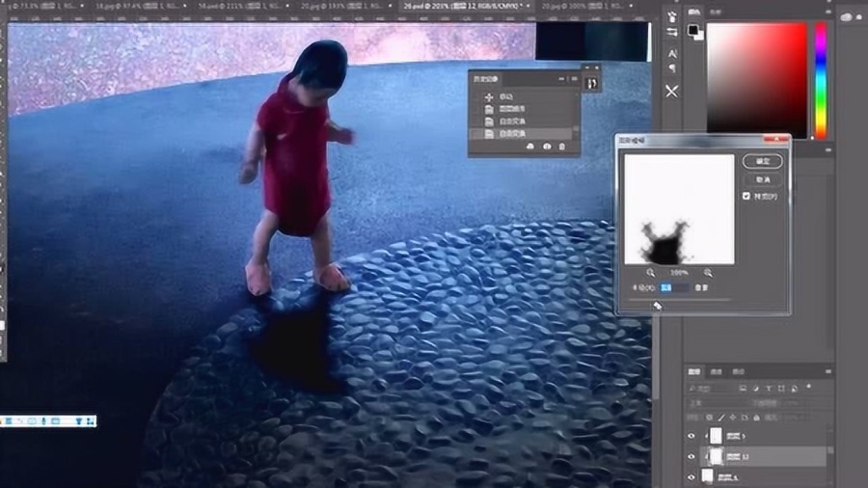Image resolution: width=868 pixels, height=488 pixels.
Task: Cancel the Gaussian Blur dialog
Action: 762,179
